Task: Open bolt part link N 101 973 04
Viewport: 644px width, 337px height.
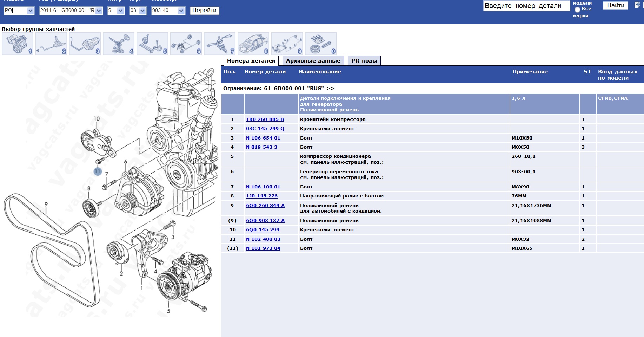Action: coord(263,248)
